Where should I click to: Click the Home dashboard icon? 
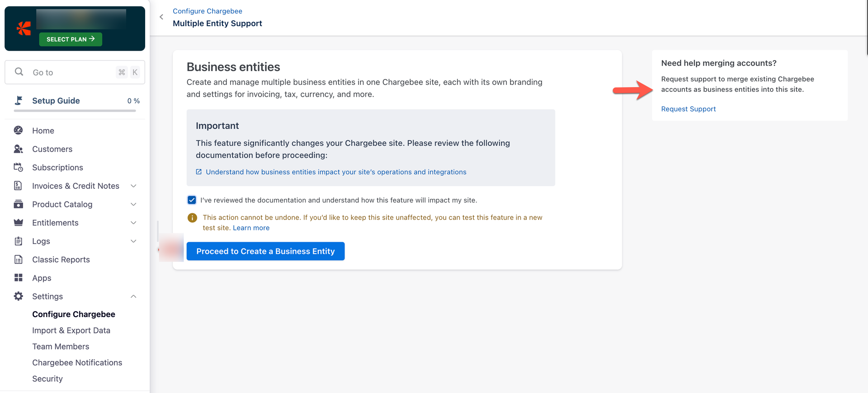tap(18, 131)
